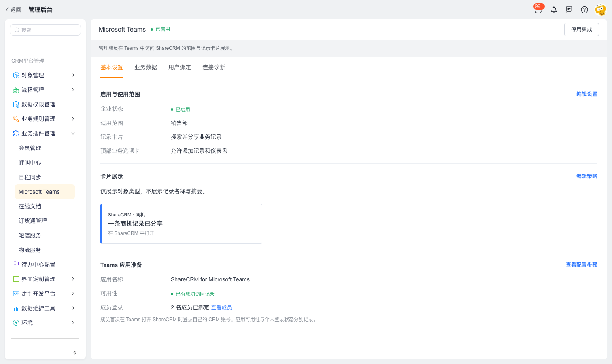This screenshot has height=364, width=612.
Task: Switch to 业务数据 tab
Action: [x=146, y=67]
